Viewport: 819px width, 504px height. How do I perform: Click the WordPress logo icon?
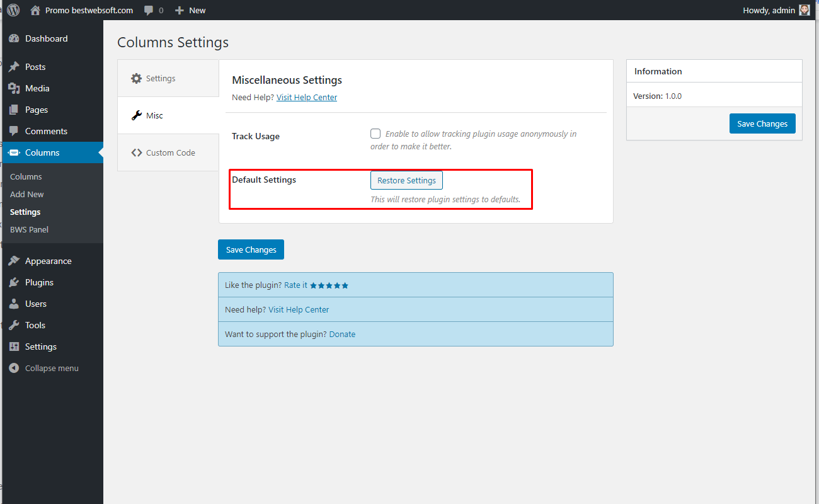[x=13, y=10]
